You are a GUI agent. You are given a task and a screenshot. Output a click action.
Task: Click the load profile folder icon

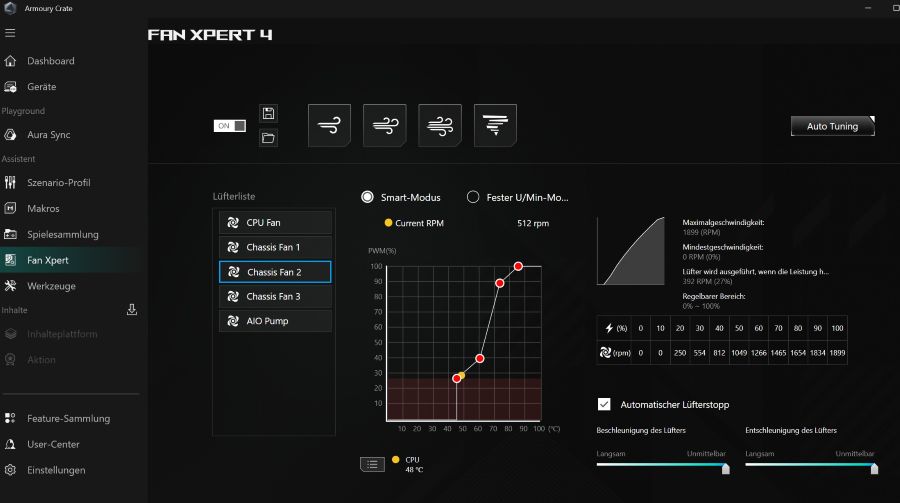coord(267,138)
